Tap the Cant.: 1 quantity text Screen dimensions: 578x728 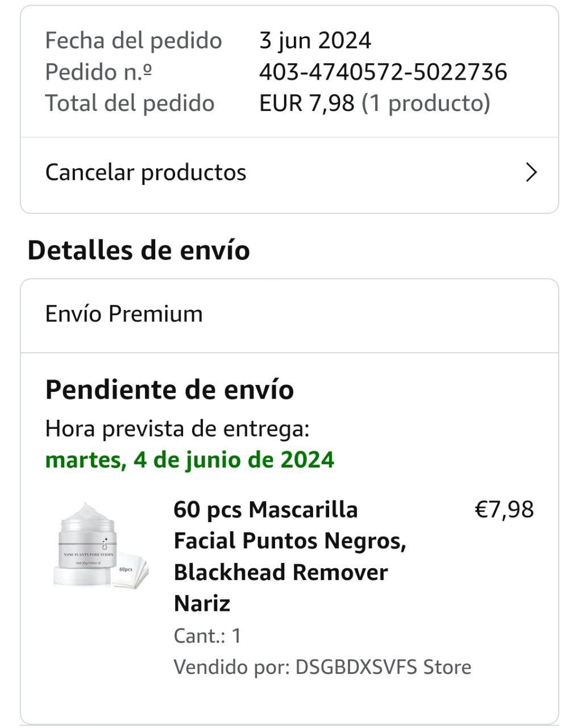(x=207, y=635)
